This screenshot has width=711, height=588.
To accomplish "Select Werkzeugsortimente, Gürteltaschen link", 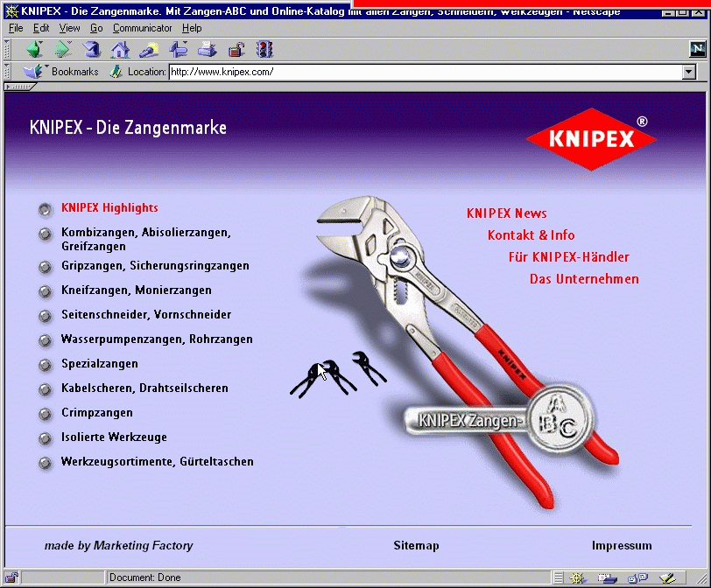I will pos(158,461).
